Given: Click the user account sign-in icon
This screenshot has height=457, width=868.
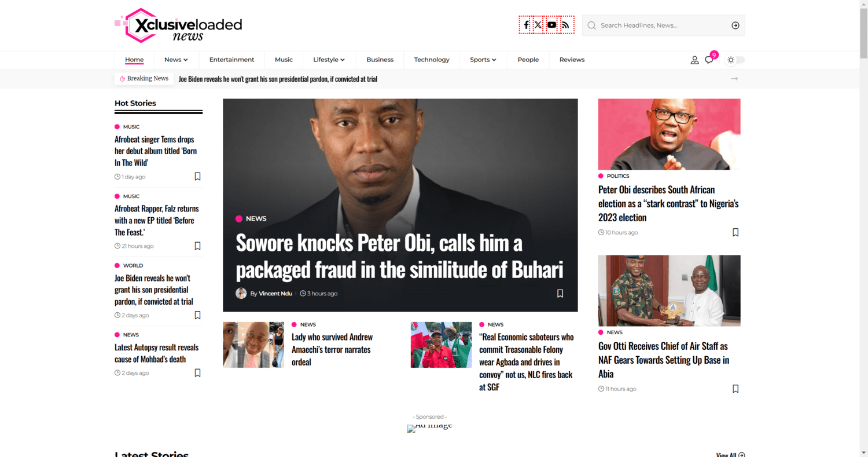Looking at the screenshot, I should point(694,60).
